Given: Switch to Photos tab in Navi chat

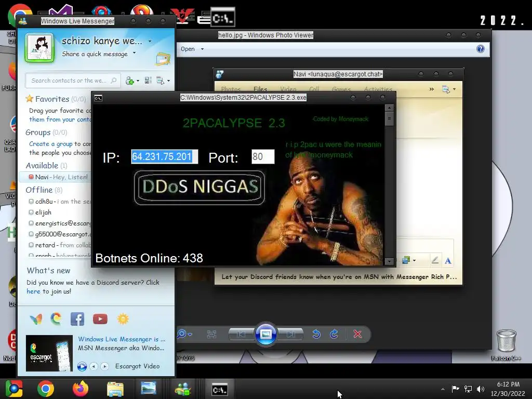Looking at the screenshot, I should pos(231,89).
